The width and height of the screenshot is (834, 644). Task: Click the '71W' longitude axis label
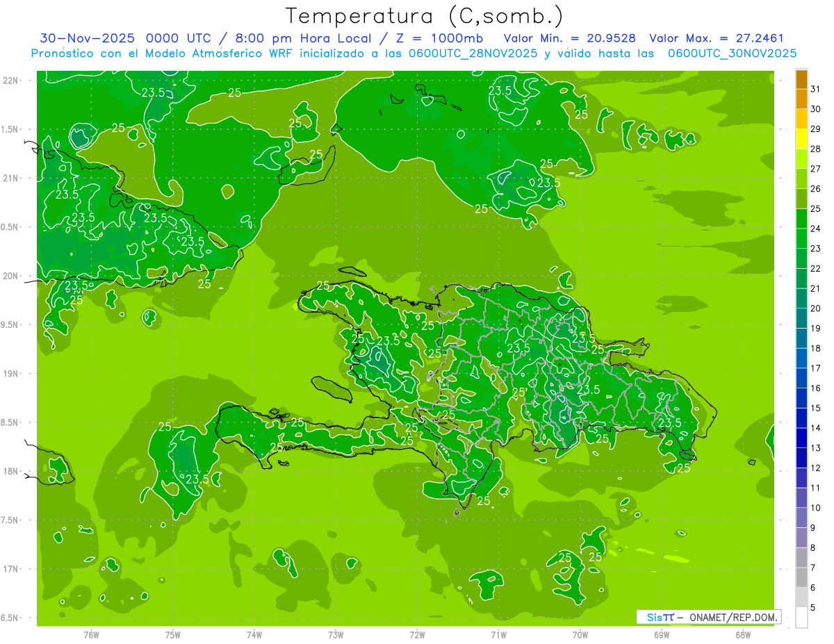pyautogui.click(x=498, y=634)
